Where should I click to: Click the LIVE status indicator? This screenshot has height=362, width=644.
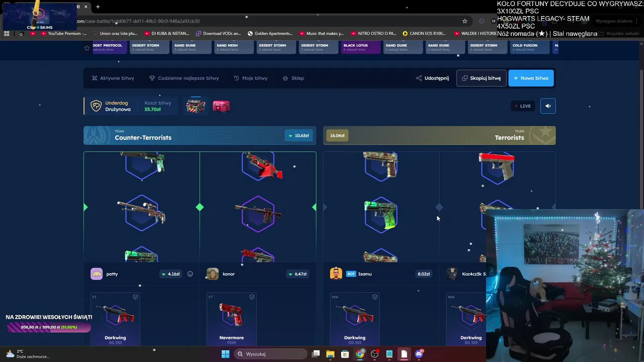point(522,106)
